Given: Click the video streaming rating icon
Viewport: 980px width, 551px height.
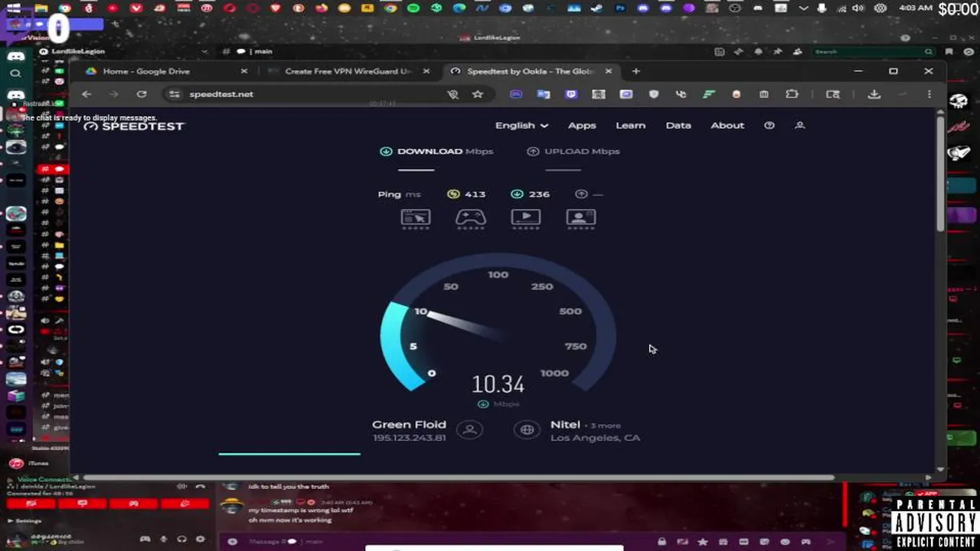Looking at the screenshot, I should pyautogui.click(x=526, y=219).
